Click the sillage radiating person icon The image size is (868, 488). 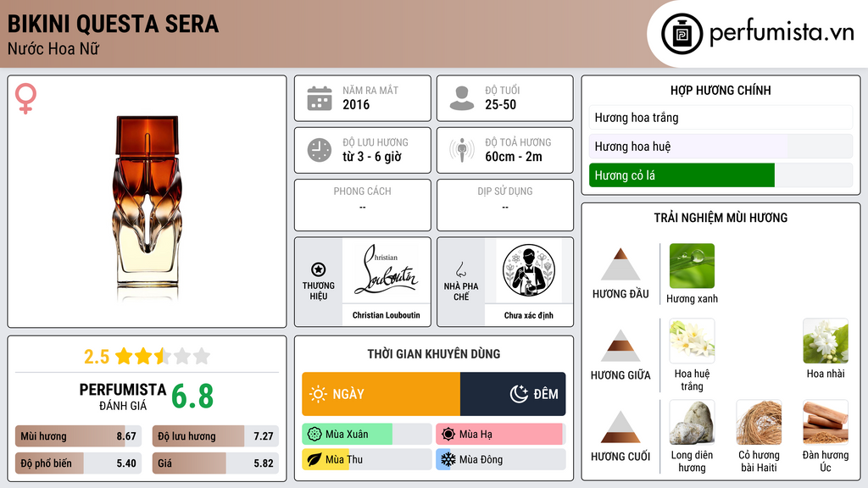(x=462, y=150)
